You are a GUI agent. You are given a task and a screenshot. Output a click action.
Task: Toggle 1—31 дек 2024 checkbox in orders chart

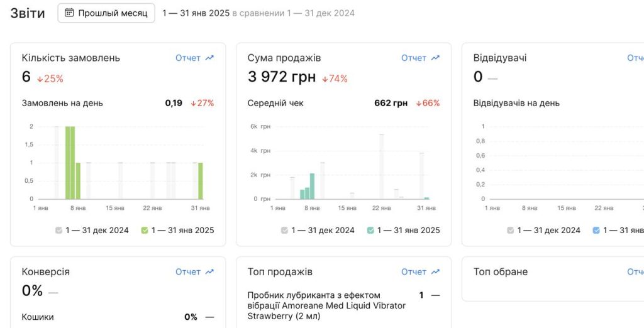[58, 231]
